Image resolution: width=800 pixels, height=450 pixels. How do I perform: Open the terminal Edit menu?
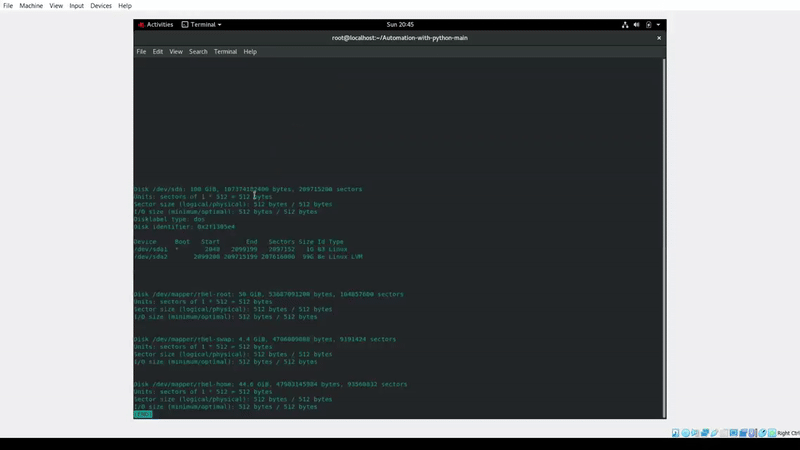point(158,52)
